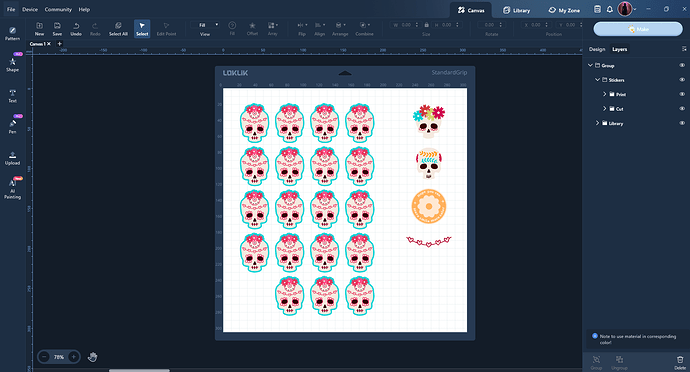Open the Text tool

pos(12,96)
